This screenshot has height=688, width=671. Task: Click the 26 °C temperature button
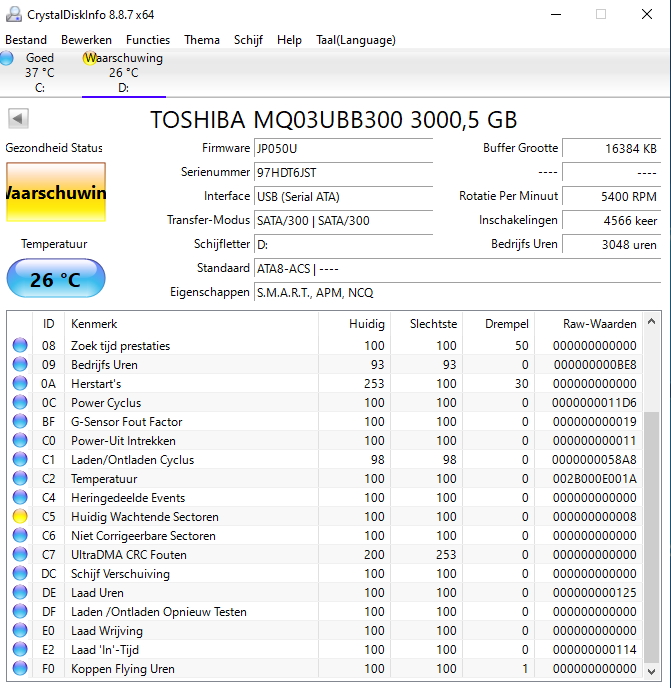[55, 279]
